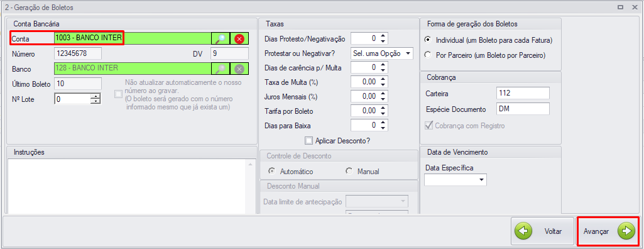This screenshot has height=249, width=644.
Task: Choose the Manual discount control option
Action: click(349, 171)
